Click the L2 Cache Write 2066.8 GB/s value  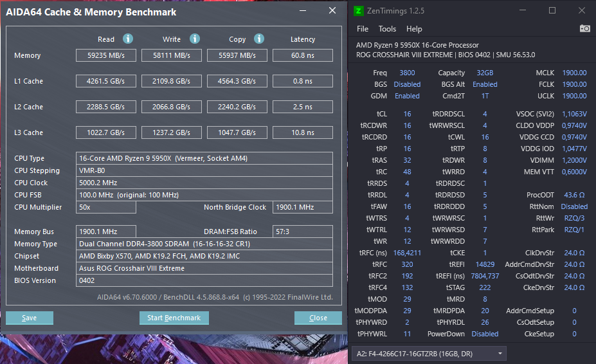tap(172, 107)
